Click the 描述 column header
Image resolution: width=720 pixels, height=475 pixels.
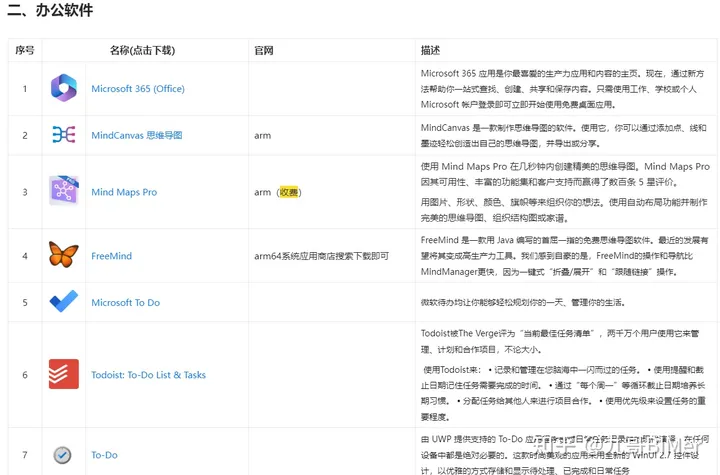point(430,50)
